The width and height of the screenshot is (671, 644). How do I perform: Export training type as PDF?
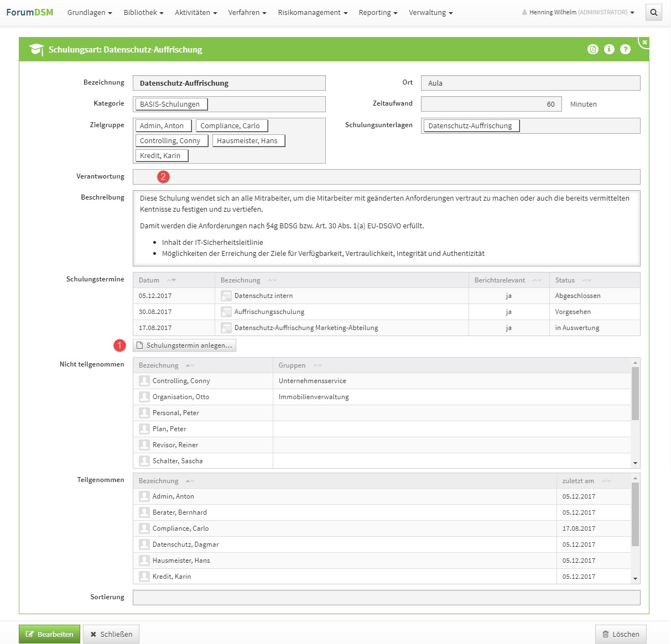592,49
